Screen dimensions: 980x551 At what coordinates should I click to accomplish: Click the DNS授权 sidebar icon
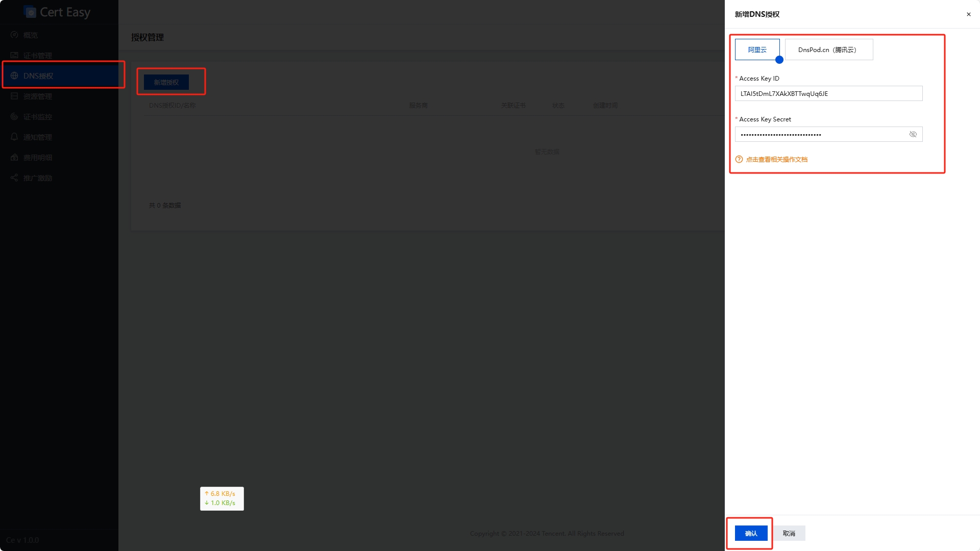tap(13, 76)
